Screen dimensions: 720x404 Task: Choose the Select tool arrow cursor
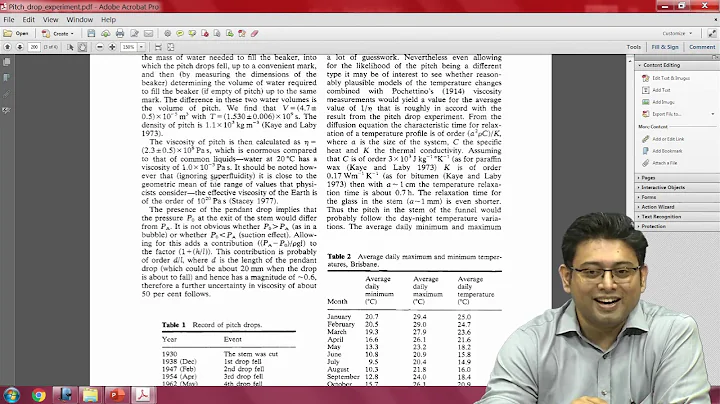tap(70, 47)
